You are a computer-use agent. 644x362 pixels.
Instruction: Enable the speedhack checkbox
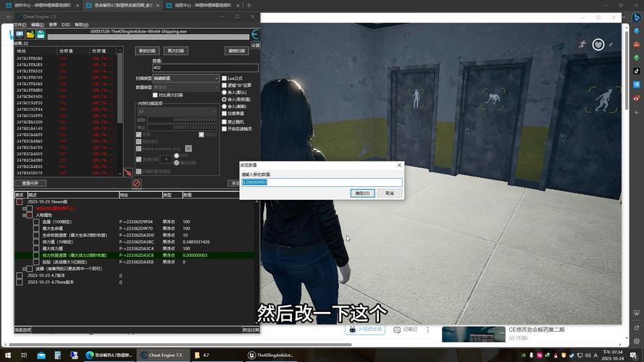click(225, 129)
